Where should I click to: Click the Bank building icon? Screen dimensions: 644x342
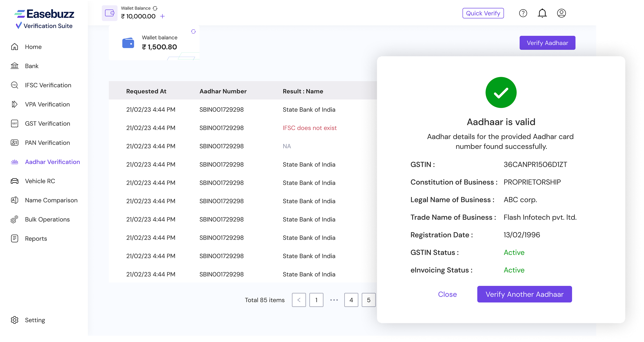tap(15, 66)
